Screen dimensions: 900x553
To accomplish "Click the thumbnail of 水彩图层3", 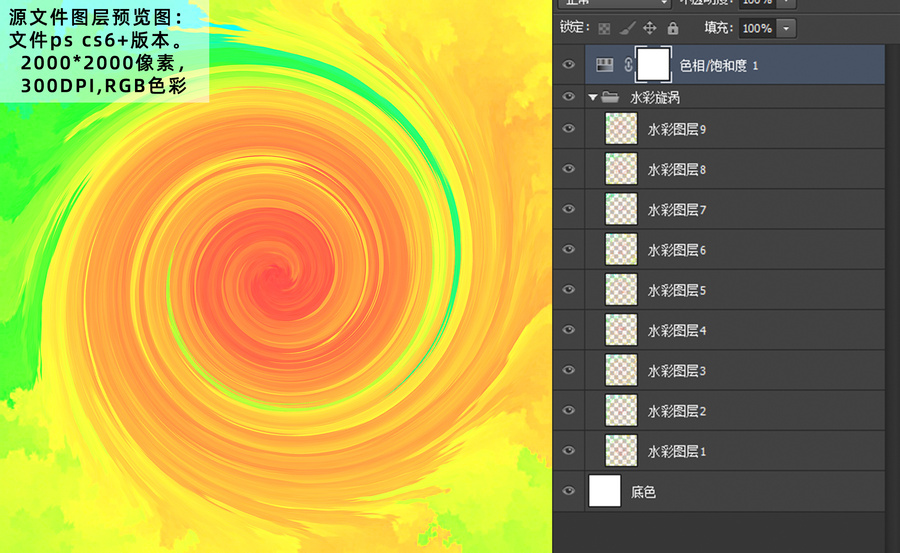I will (621, 370).
